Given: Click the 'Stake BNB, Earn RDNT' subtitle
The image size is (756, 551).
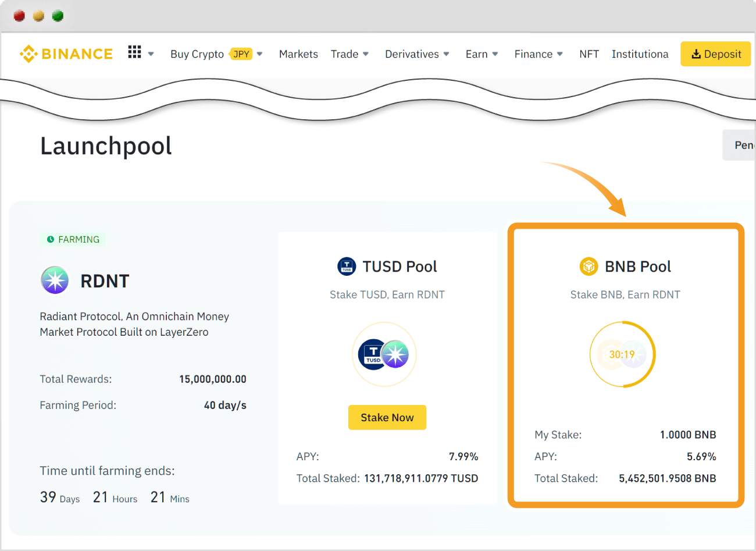Looking at the screenshot, I should click(x=625, y=294).
